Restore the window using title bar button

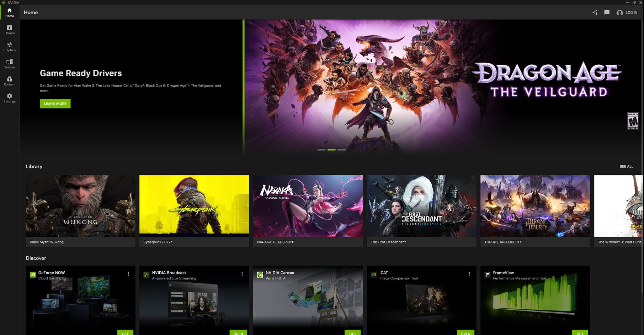click(634, 2)
